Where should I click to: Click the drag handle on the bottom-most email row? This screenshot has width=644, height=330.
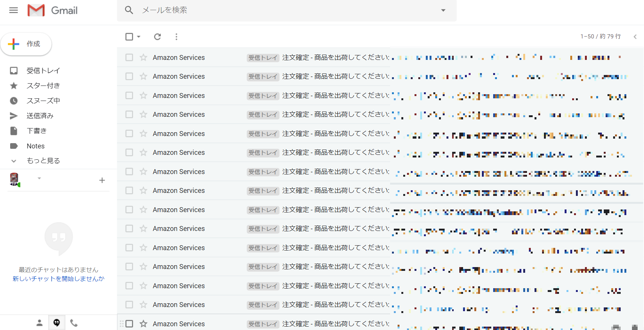(122, 324)
